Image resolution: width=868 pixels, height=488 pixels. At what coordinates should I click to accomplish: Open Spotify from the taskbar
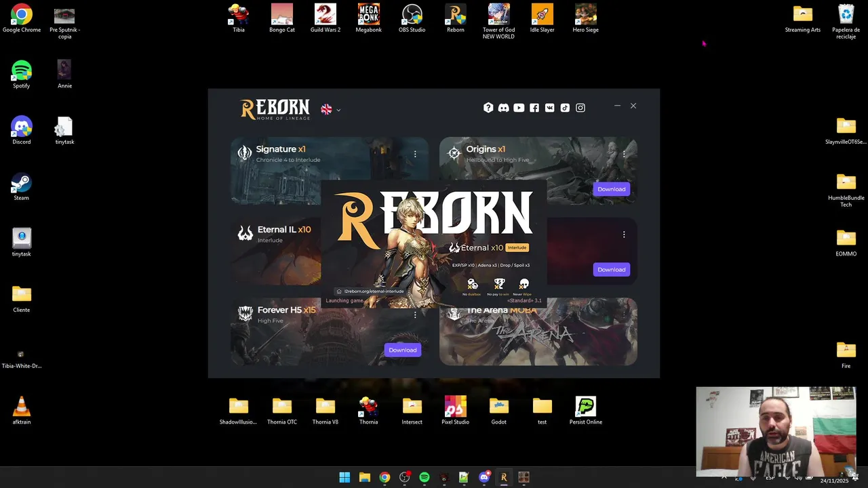[425, 477]
